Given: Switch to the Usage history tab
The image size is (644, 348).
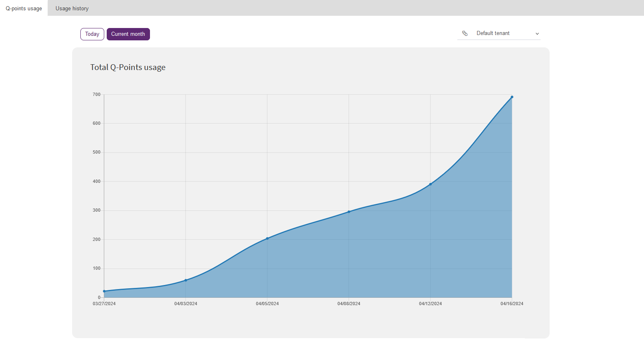Looking at the screenshot, I should (72, 8).
